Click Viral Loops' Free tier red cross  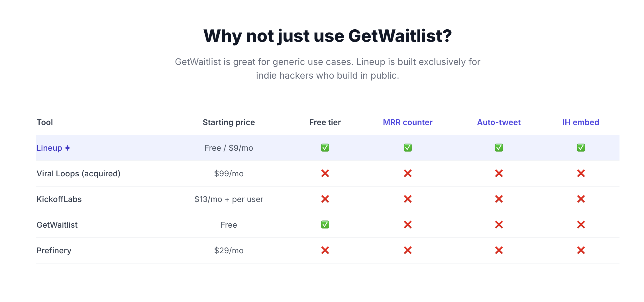[x=325, y=173]
